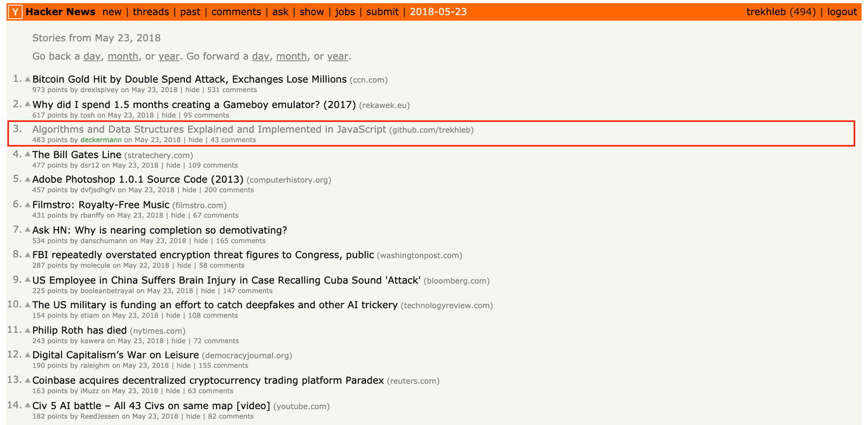The image size is (868, 425).
Task: Open the 'submit' page from header
Action: point(383,12)
